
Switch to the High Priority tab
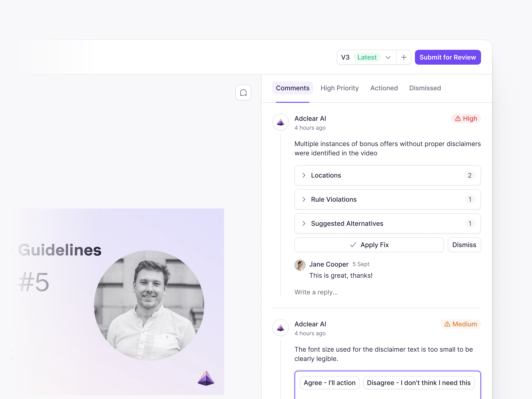point(339,88)
